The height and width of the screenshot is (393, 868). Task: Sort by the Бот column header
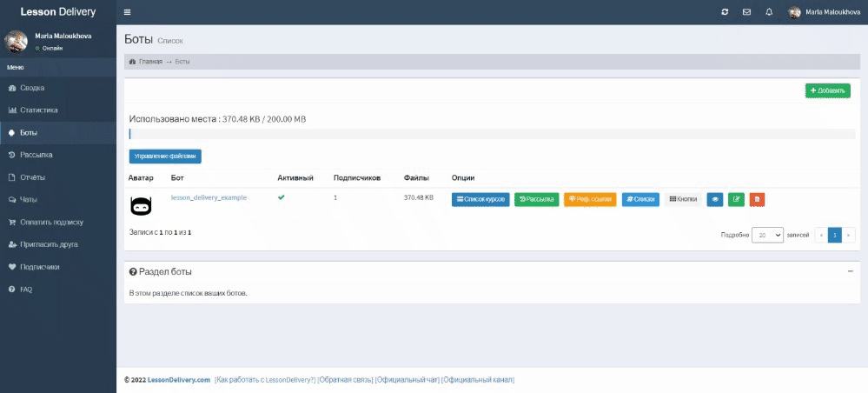tap(176, 178)
